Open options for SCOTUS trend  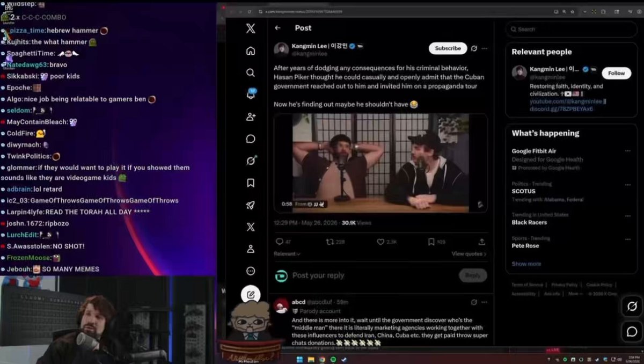tap(627, 184)
